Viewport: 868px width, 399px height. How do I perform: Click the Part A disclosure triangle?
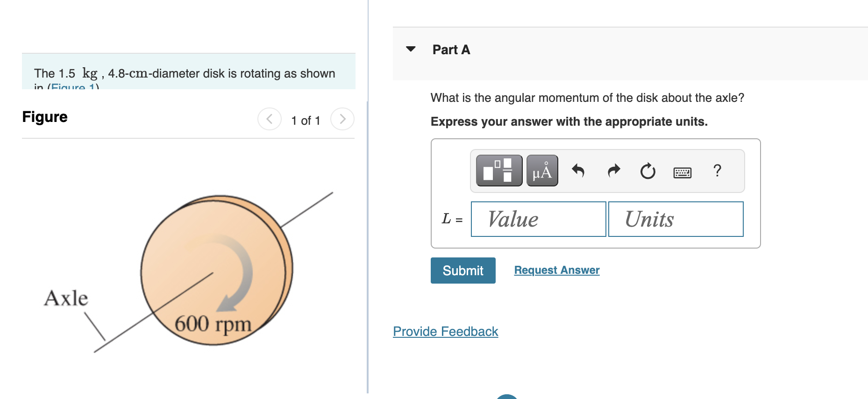pyautogui.click(x=410, y=49)
